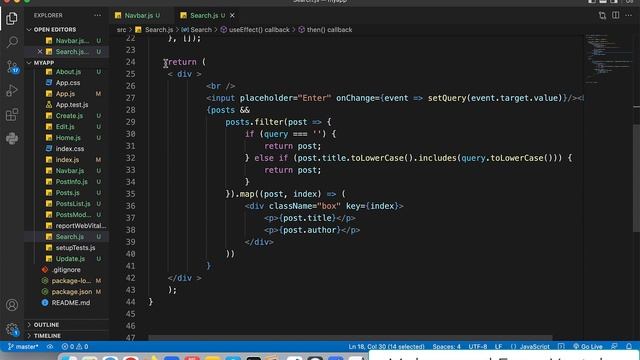Open App.test.js file

tap(72, 105)
